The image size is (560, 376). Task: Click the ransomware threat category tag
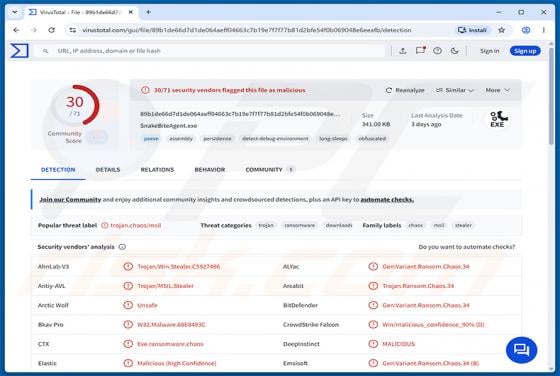(299, 225)
